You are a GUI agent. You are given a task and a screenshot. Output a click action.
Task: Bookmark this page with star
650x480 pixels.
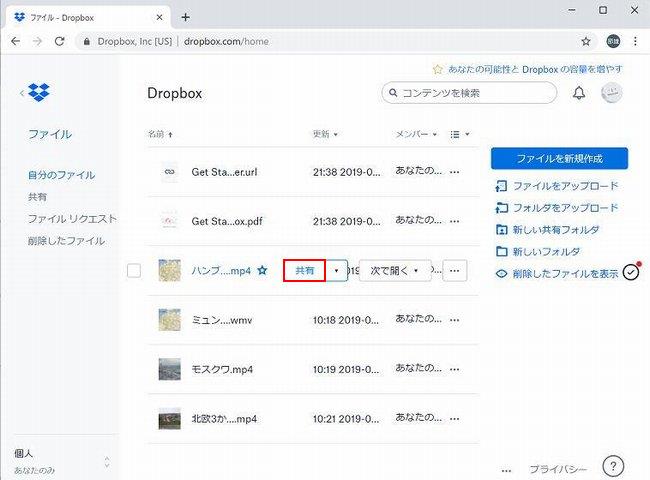(x=586, y=41)
